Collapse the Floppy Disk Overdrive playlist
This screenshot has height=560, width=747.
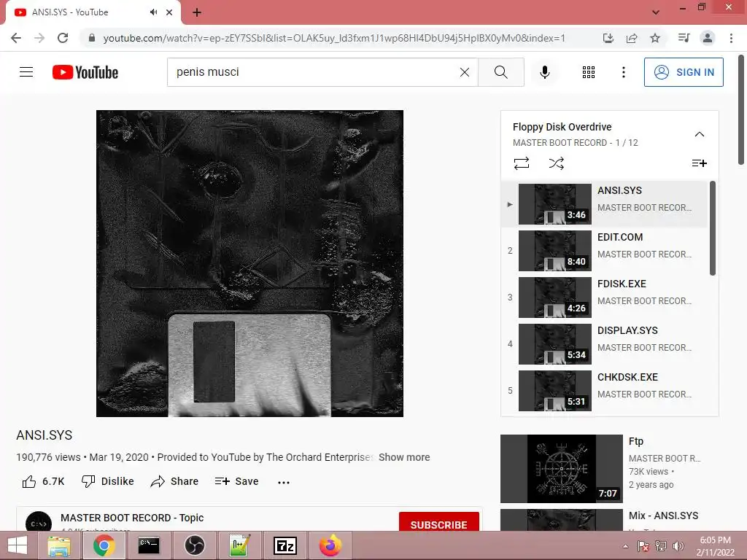tap(699, 134)
